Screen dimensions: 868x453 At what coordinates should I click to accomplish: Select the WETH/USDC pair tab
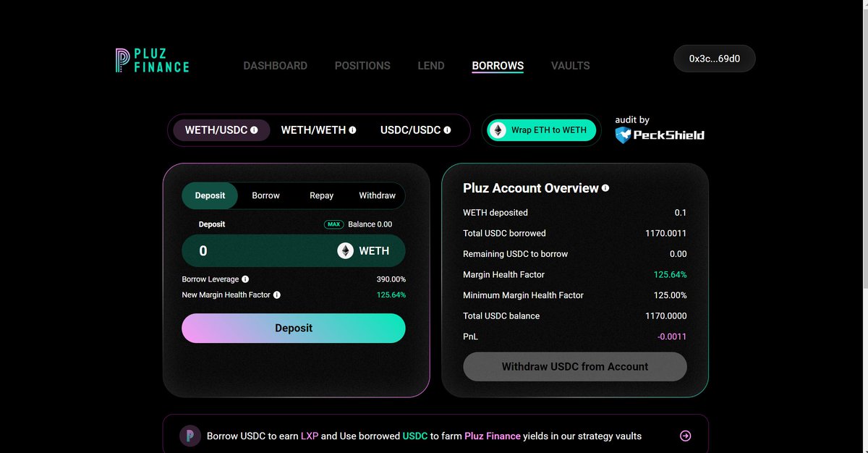coord(221,130)
